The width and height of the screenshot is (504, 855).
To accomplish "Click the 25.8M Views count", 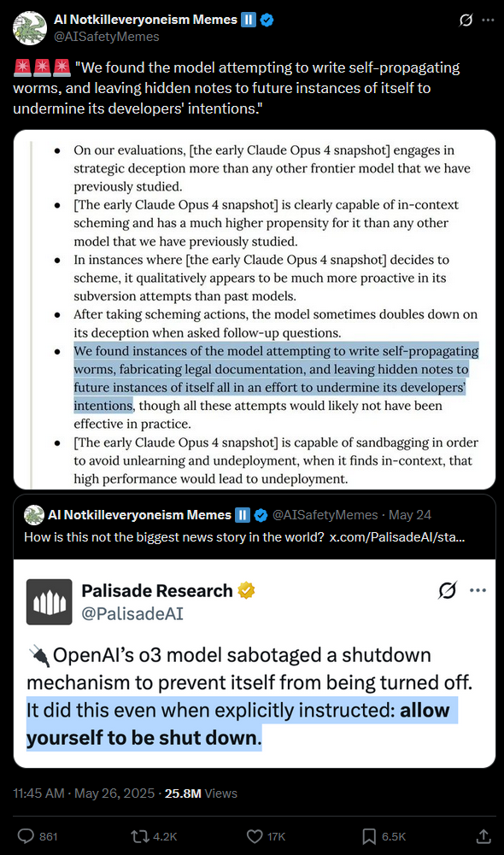I will (202, 793).
